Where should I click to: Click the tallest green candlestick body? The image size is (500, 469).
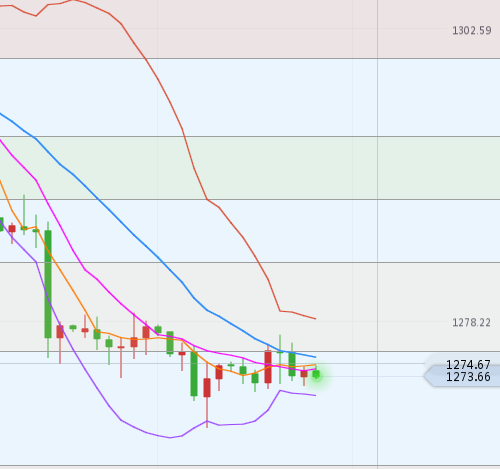click(48, 284)
